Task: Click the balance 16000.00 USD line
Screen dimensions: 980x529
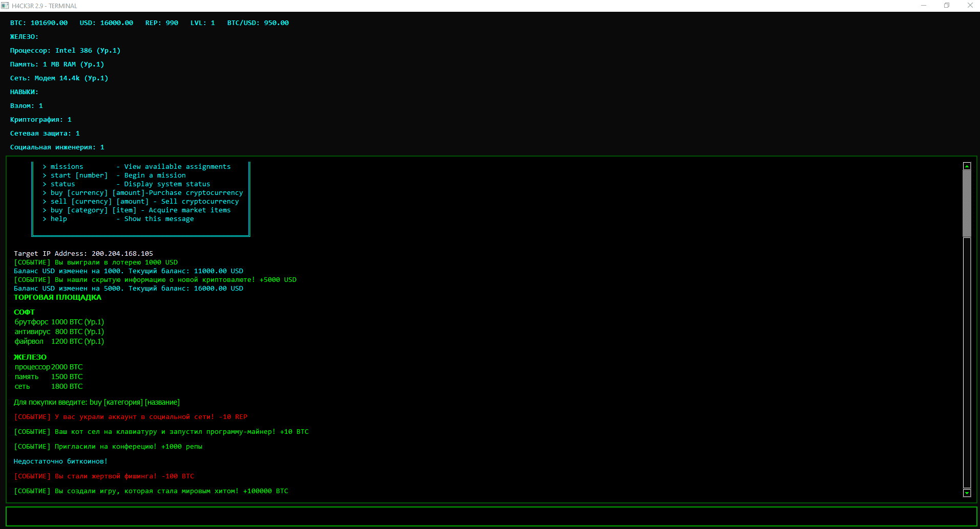Action: tap(129, 289)
